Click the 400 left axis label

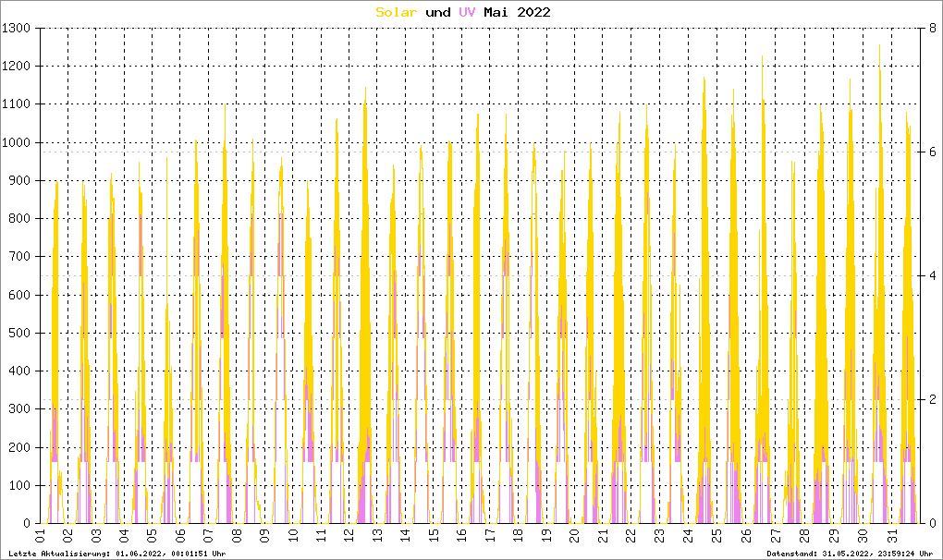pos(19,371)
